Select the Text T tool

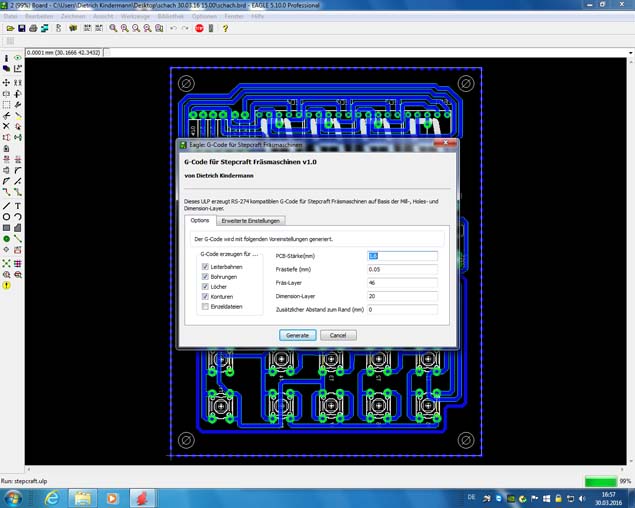[x=18, y=206]
